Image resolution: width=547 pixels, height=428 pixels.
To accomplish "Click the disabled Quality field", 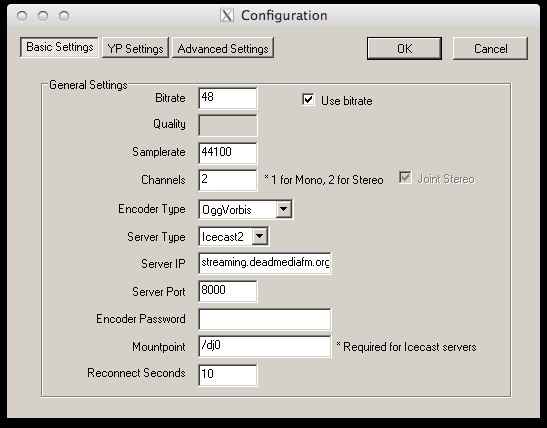I will tap(228, 125).
